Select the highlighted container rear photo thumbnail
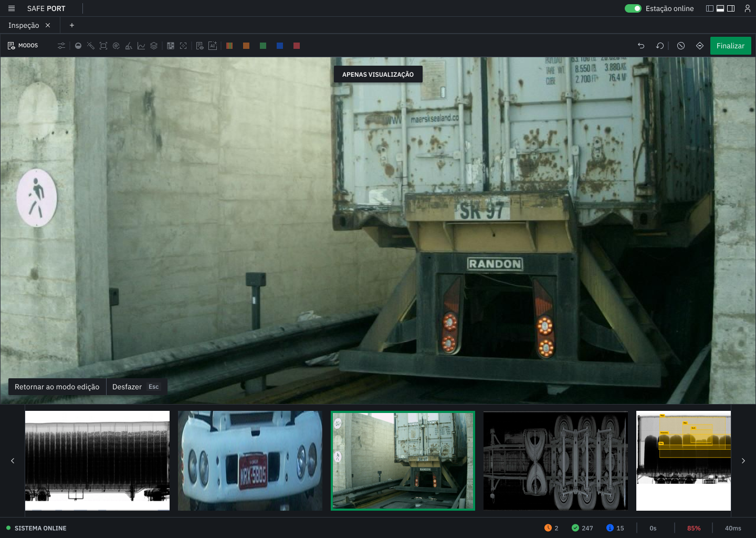Viewport: 756px width, 538px height. pos(403,461)
